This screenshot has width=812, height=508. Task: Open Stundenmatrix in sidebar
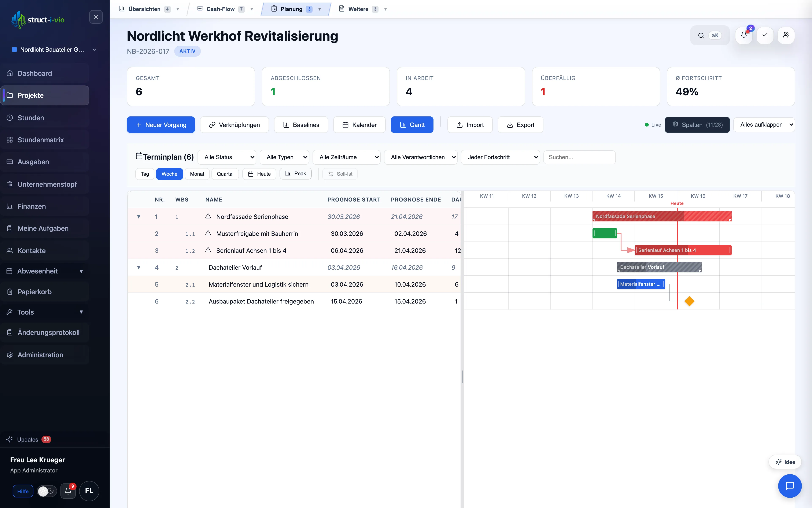click(x=45, y=140)
